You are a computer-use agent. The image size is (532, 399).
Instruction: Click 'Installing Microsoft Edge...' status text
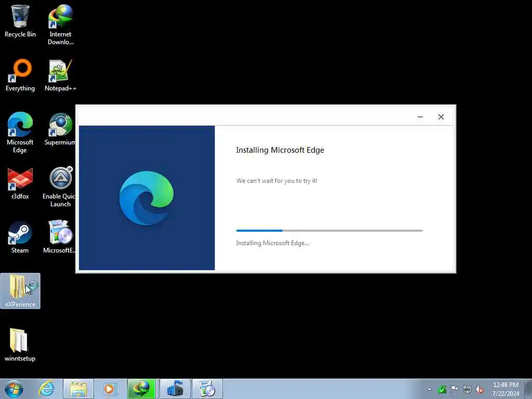pyautogui.click(x=272, y=243)
